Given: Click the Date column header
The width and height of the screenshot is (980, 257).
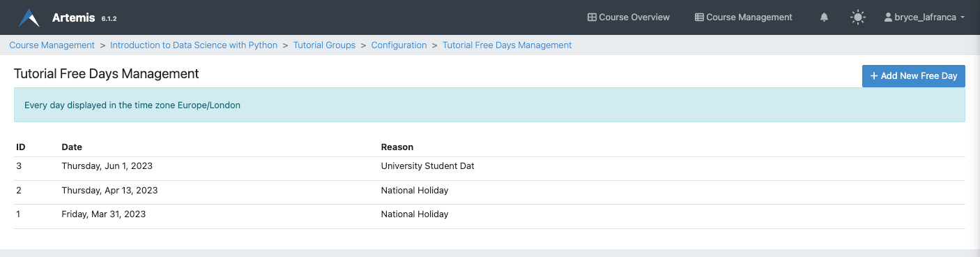Looking at the screenshot, I should click(x=72, y=147).
